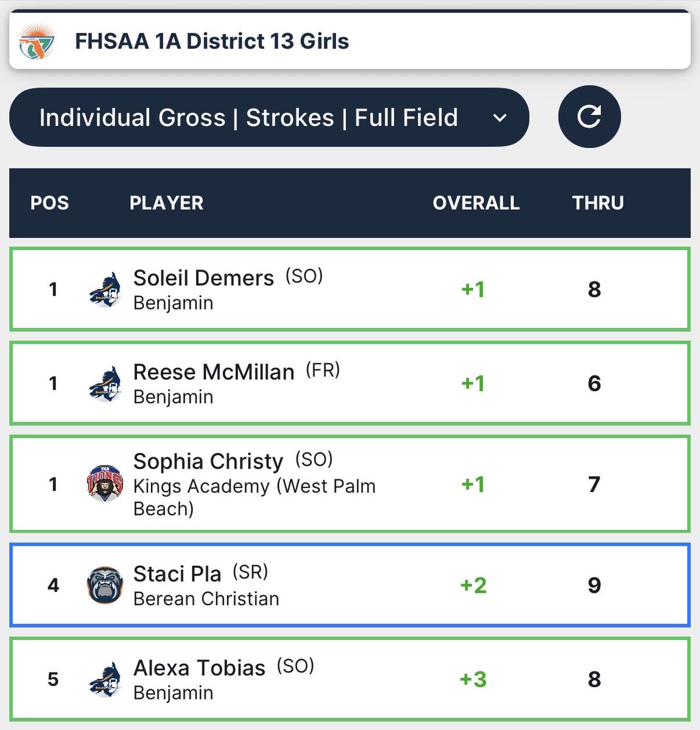This screenshot has height=730, width=700.
Task: Click the Berean Christian bulldog logo
Action: pos(105,585)
